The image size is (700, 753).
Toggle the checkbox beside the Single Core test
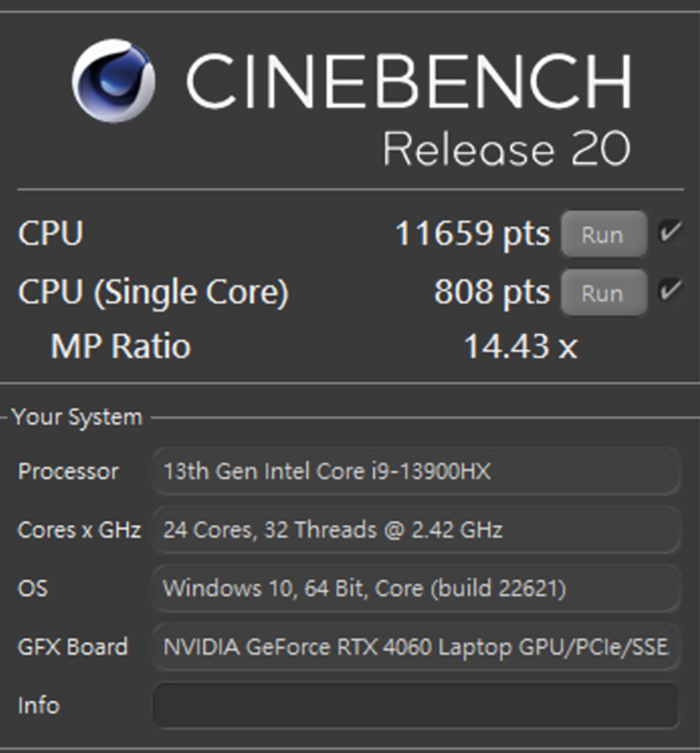pyautogui.click(x=670, y=290)
